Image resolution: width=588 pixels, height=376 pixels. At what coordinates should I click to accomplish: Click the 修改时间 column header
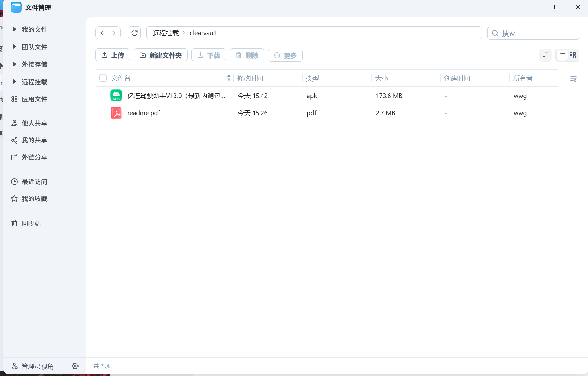click(x=250, y=78)
